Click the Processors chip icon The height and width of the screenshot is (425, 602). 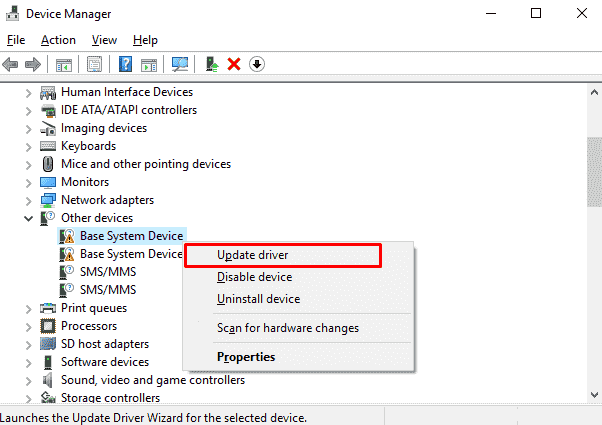(x=48, y=326)
